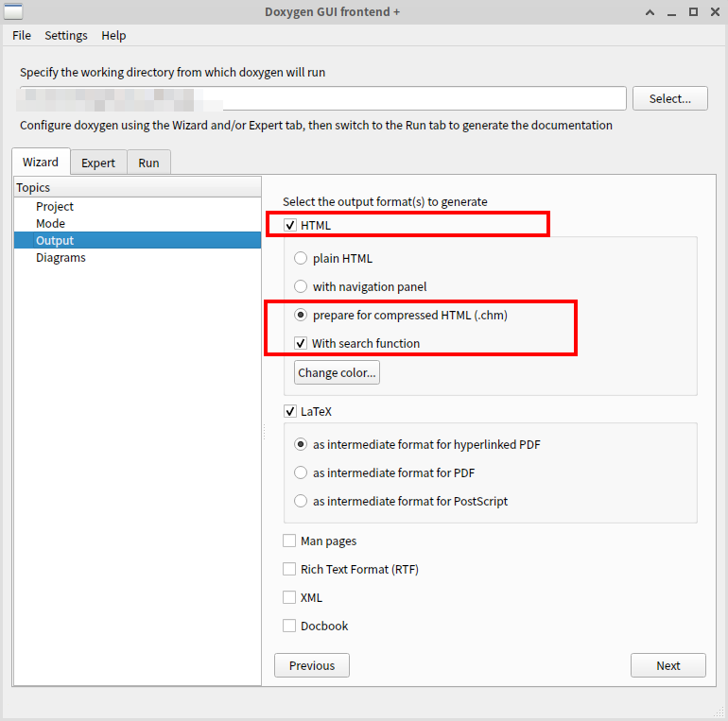Click the working directory input field

click(x=323, y=98)
